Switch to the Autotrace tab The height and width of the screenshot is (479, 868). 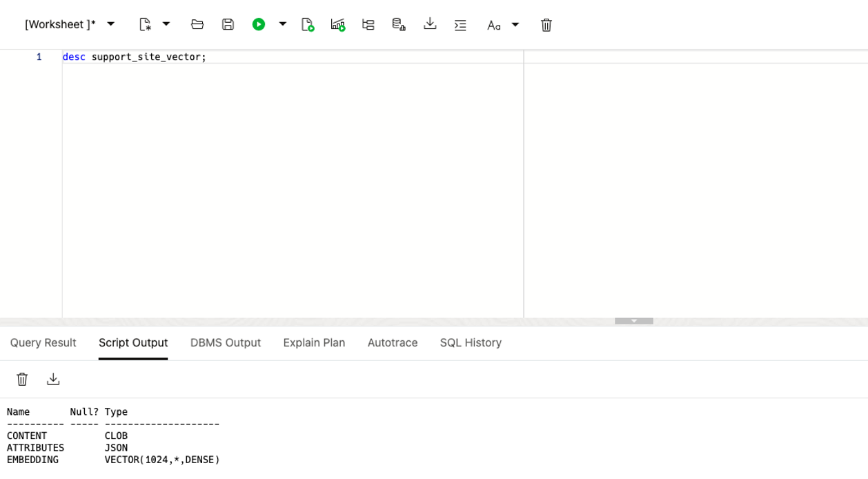click(393, 342)
